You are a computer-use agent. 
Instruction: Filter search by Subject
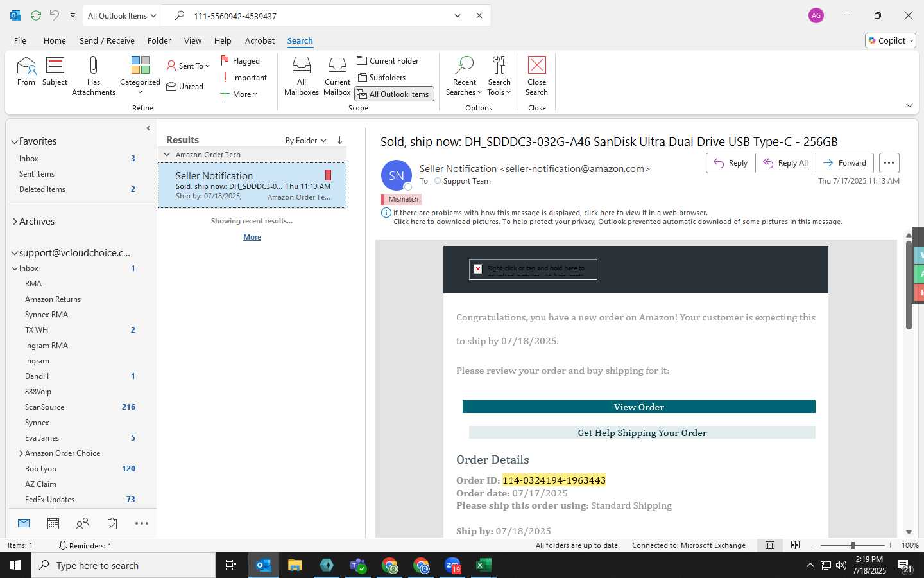pyautogui.click(x=55, y=71)
